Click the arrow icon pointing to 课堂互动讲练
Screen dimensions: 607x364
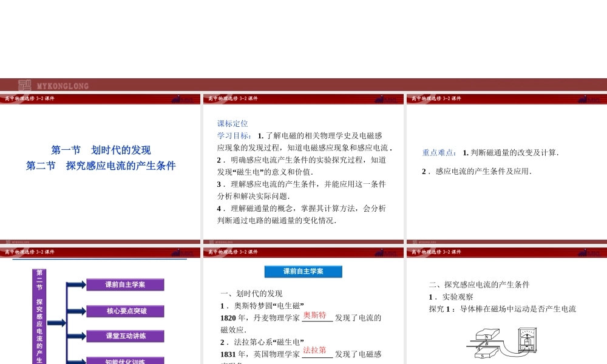click(76, 336)
